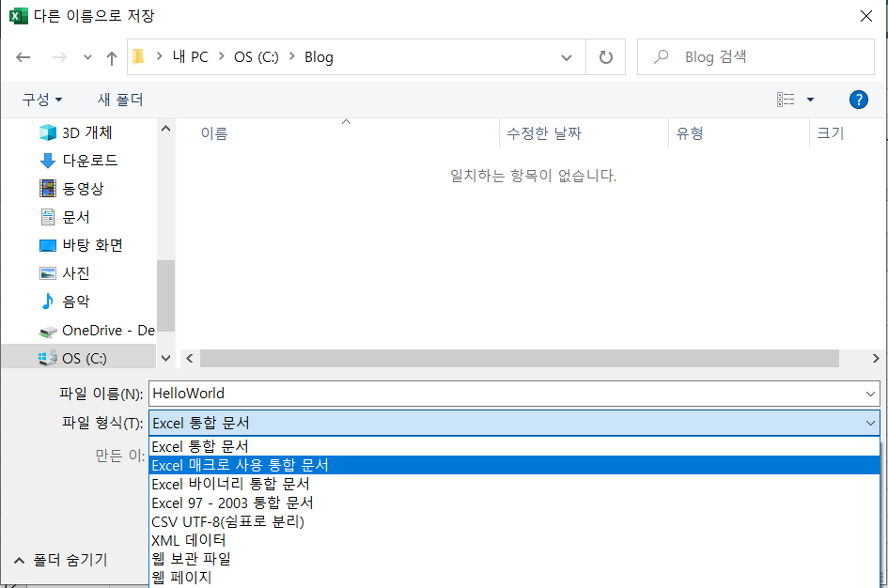Click the view layout icon
888x588 pixels.
tap(785, 100)
